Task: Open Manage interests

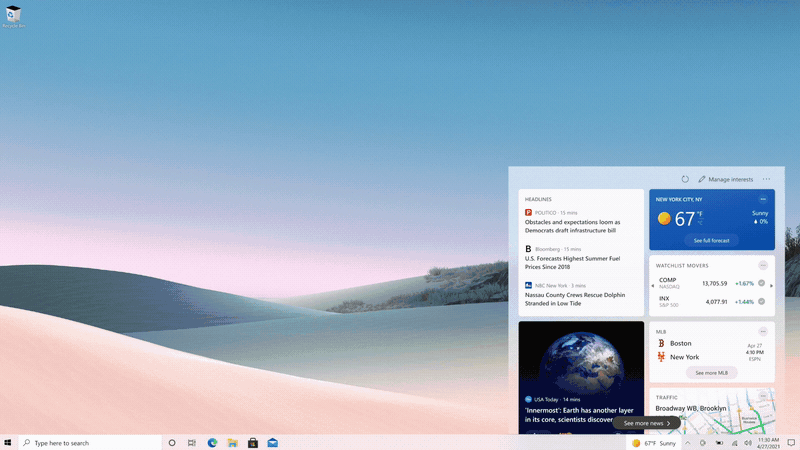Action: pos(725,179)
